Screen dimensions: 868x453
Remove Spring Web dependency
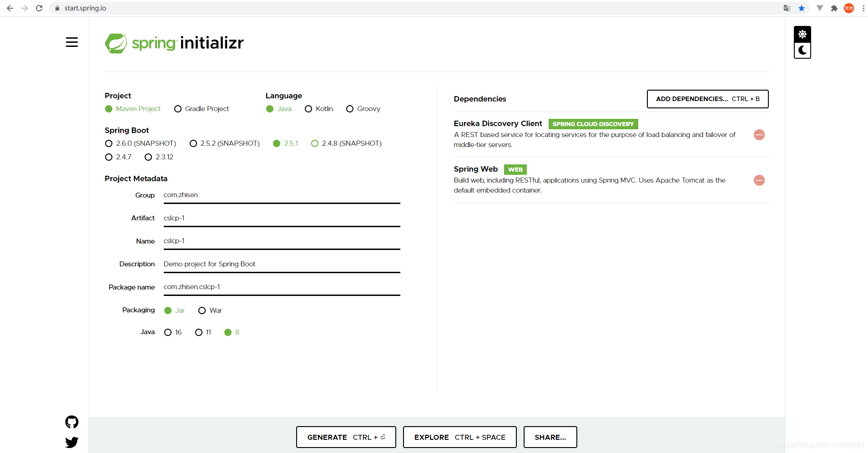(759, 180)
